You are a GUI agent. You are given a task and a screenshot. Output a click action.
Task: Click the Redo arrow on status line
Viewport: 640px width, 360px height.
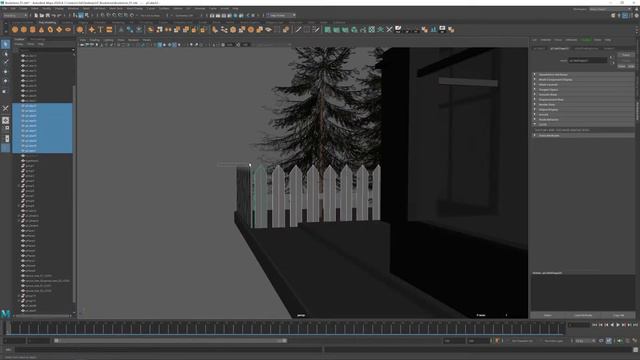tap(60, 16)
